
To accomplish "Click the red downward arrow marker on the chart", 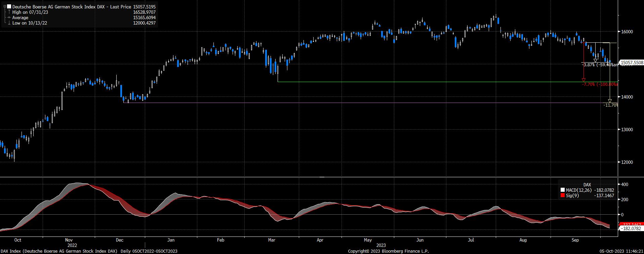I will coord(583,80).
